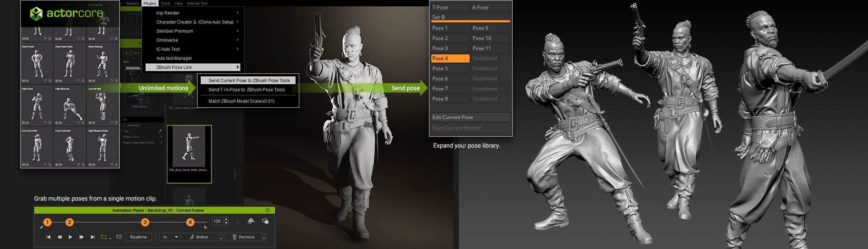Viewport: 868px width, 249px height.
Task: Click the Edit Current Pose button
Action: click(470, 117)
